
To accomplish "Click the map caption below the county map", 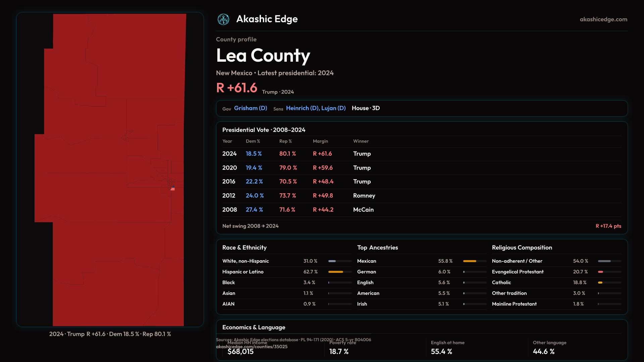I will click(110, 334).
